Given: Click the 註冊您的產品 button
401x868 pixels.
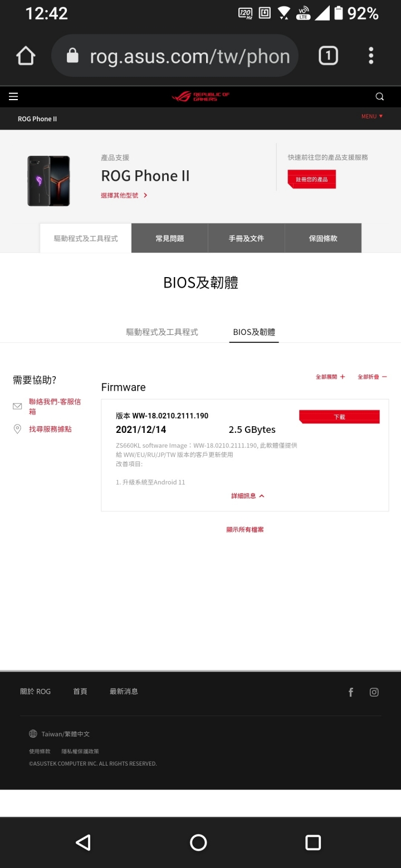Looking at the screenshot, I should 312,179.
